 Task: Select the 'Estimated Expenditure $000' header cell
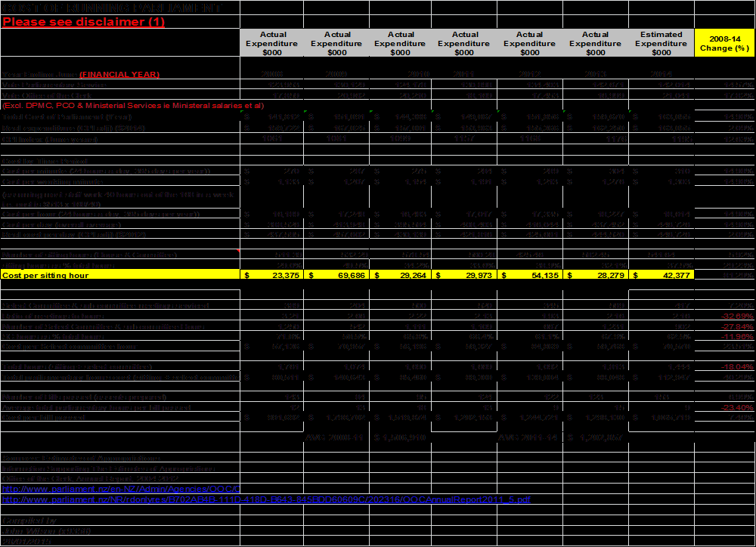tap(661, 43)
